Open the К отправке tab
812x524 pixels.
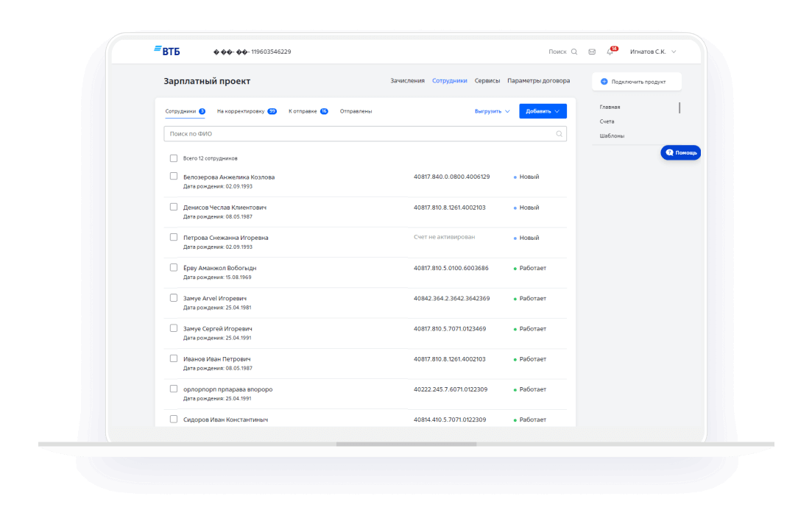[303, 111]
